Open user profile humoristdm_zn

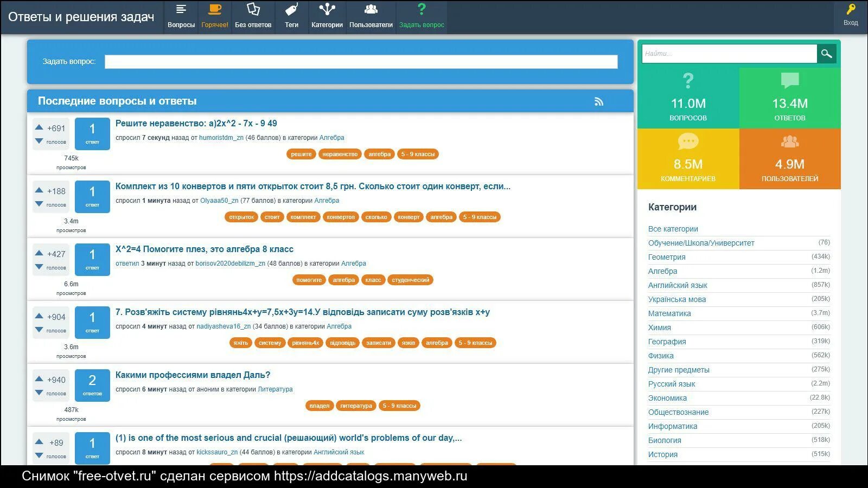(x=221, y=138)
